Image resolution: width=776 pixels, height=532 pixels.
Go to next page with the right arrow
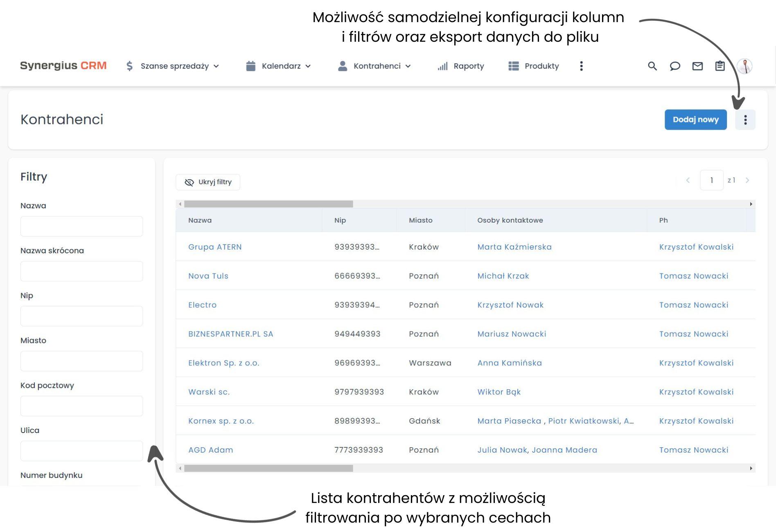coord(748,180)
